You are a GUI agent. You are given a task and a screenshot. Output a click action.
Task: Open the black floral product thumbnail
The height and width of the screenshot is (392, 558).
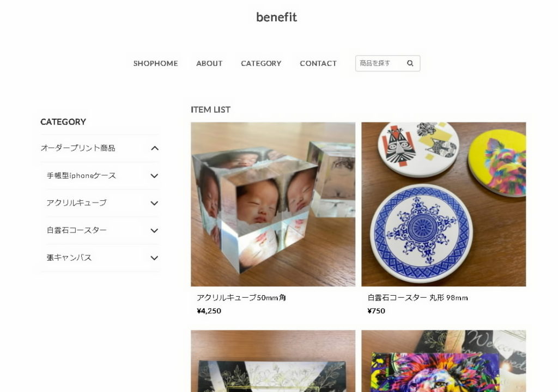pos(273,361)
